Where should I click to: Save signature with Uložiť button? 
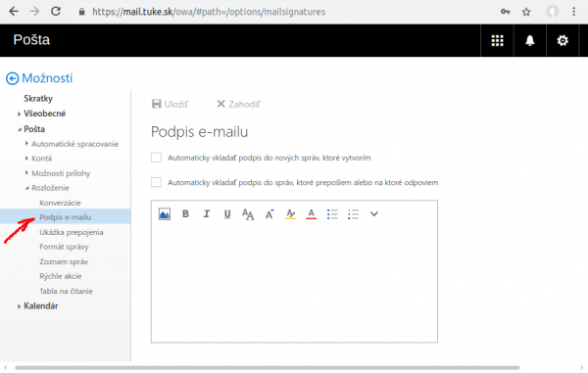170,104
